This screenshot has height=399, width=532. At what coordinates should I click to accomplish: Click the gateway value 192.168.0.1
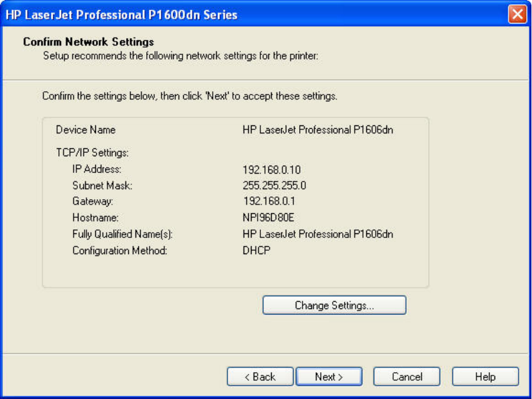[270, 201]
